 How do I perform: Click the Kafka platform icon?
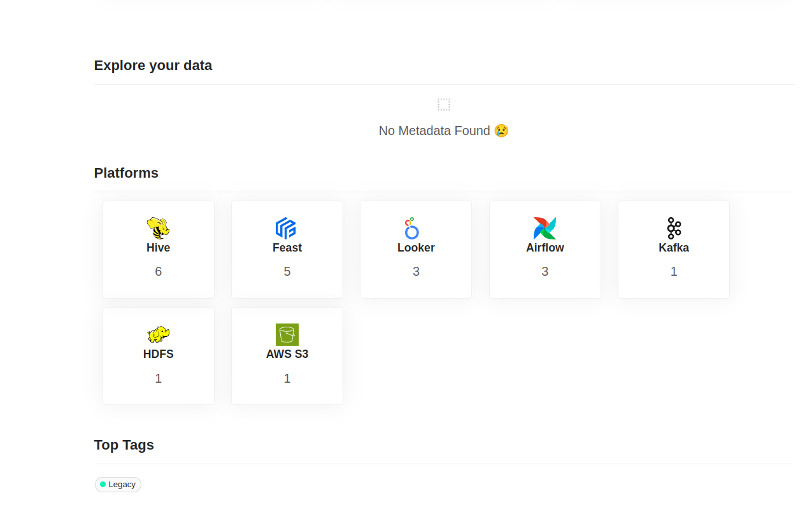coord(673,226)
